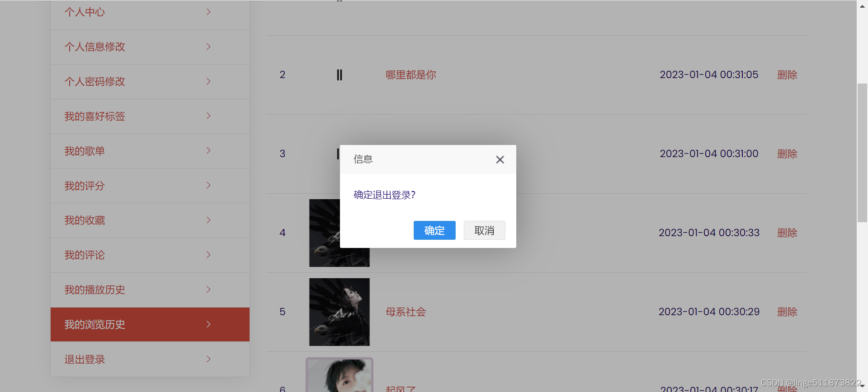Click the chevron arrow beside 我的收藏
The image size is (868, 392).
click(208, 220)
